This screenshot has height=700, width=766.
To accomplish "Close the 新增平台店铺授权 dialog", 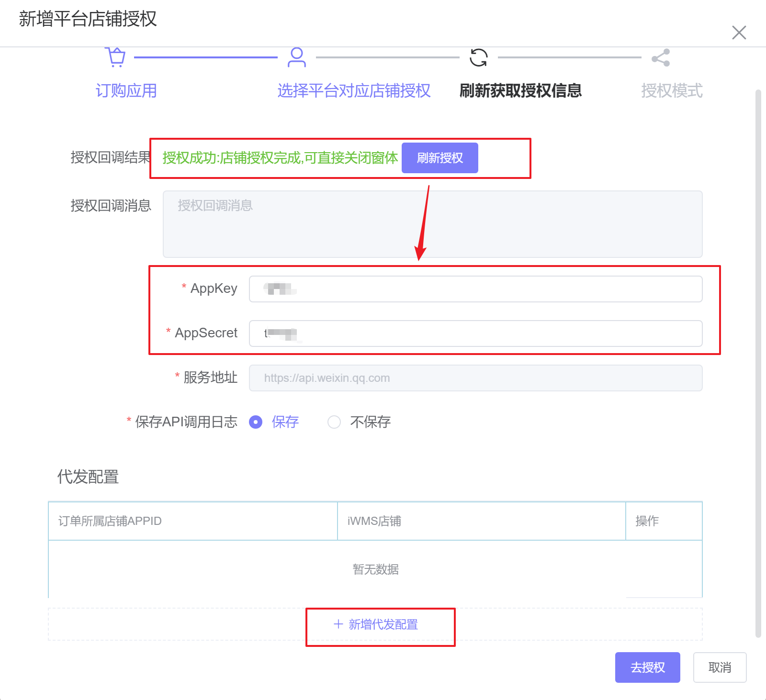I will tap(739, 33).
